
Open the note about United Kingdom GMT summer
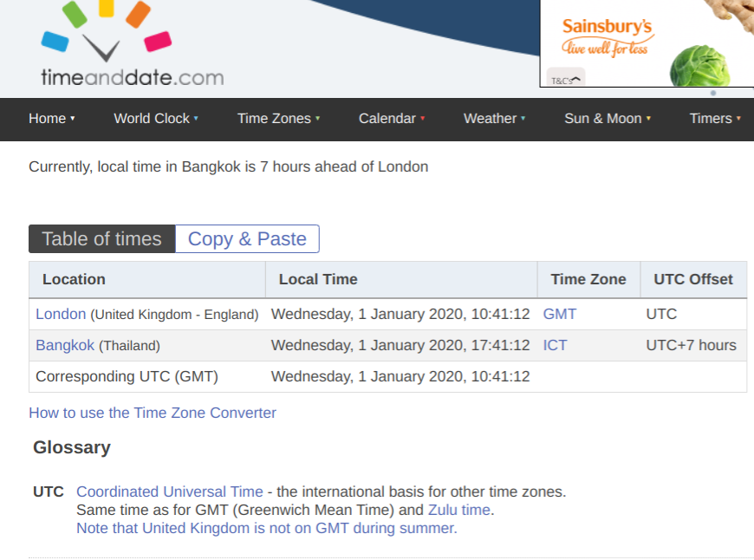point(267,528)
